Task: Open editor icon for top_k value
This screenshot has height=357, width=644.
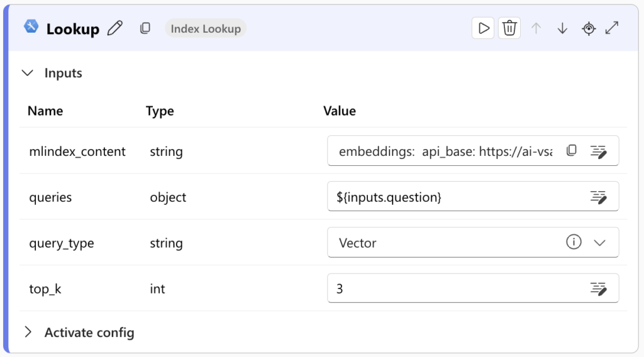Action: pos(599,288)
